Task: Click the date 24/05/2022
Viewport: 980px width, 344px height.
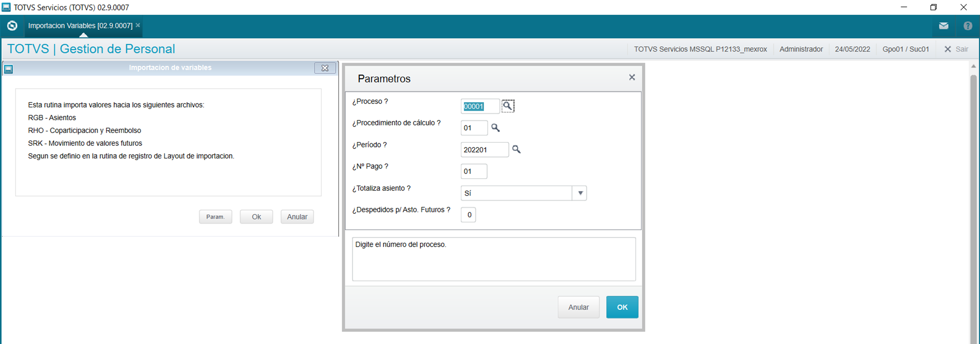Action: [852, 49]
